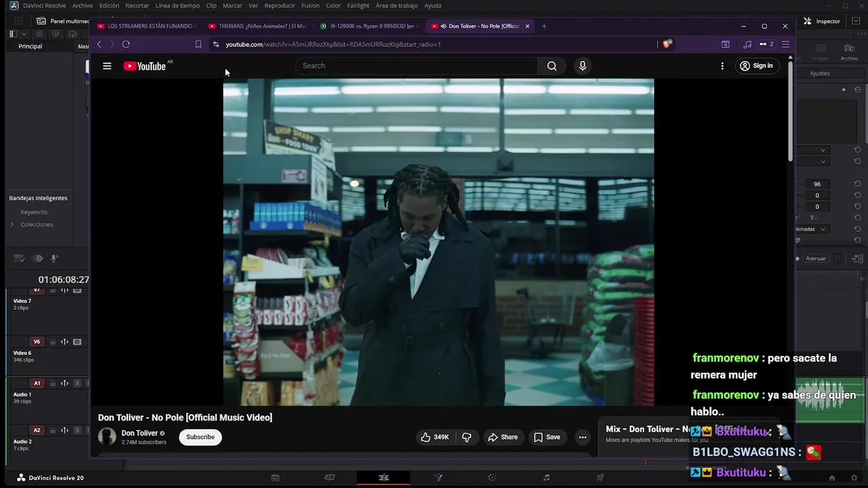Viewport: 868px width, 488px height.
Task: Open the dropdown ending in 'binadas'
Action: (812, 229)
